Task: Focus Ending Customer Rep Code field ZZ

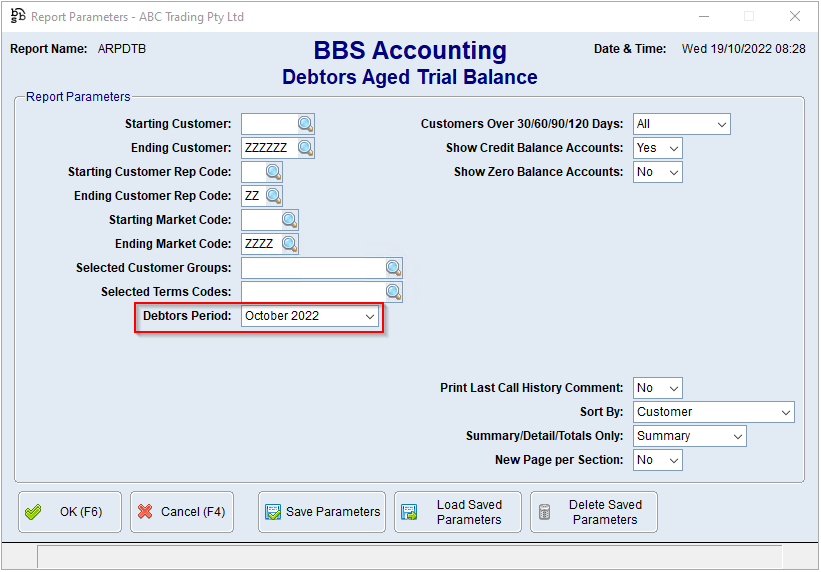Action: [254, 196]
